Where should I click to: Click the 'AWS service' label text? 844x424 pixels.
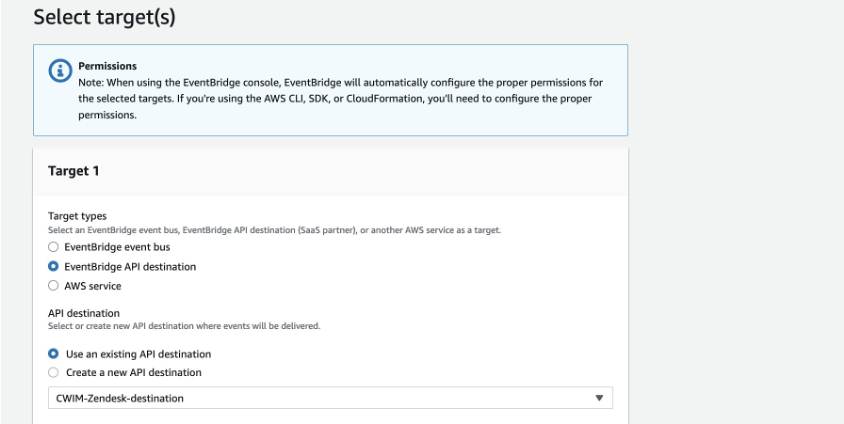(92, 286)
